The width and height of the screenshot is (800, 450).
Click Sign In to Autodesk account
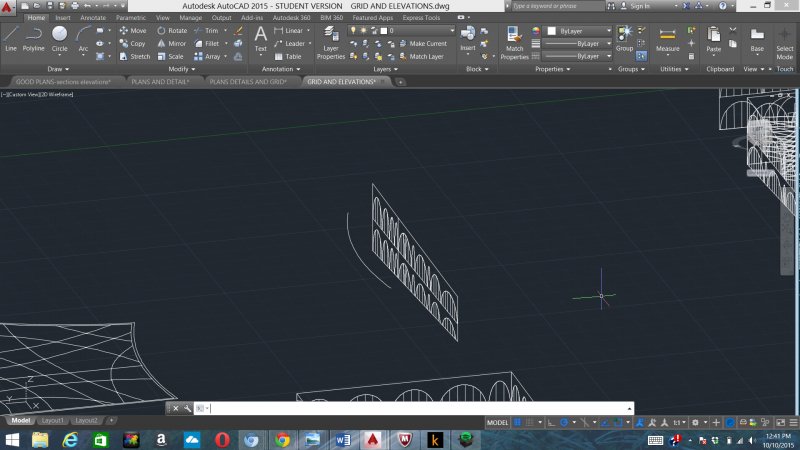pyautogui.click(x=641, y=6)
